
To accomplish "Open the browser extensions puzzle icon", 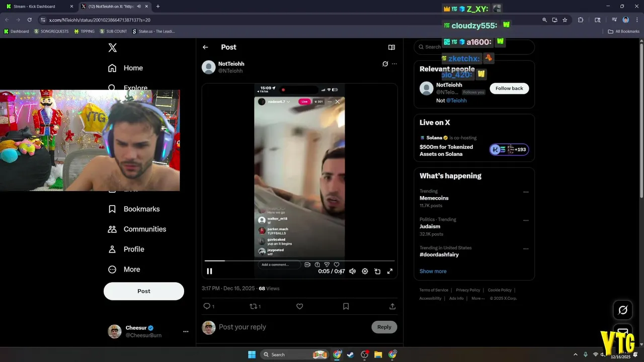I will (581, 20).
